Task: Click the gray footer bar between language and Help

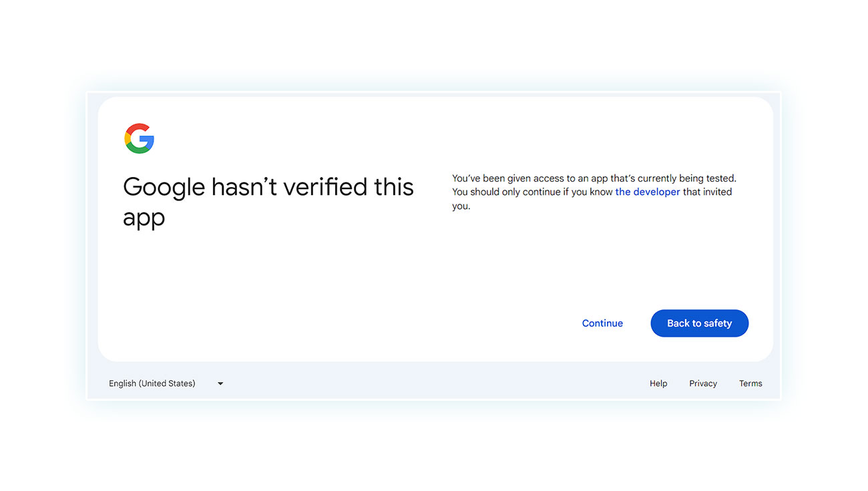Action: (x=434, y=383)
